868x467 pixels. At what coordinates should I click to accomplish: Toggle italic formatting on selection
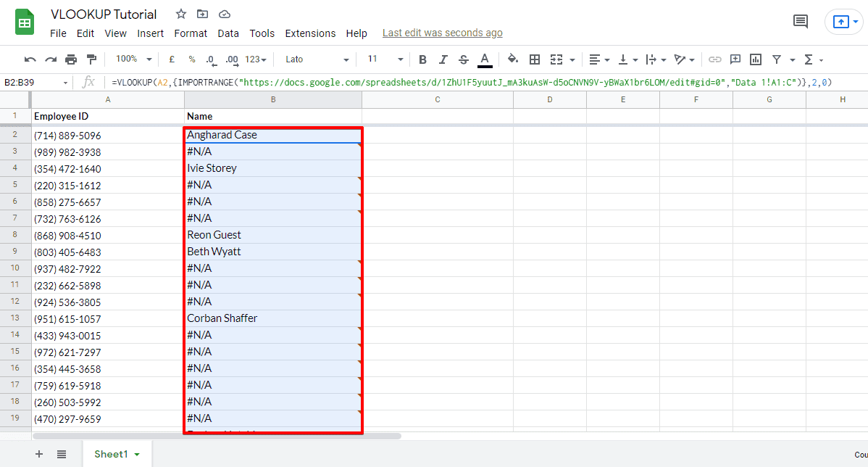pyautogui.click(x=443, y=59)
